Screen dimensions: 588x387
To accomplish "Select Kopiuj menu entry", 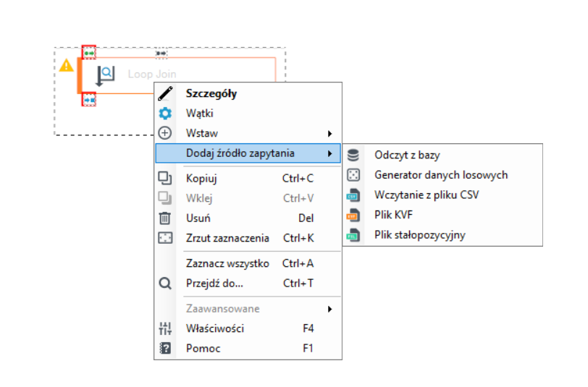I will pyautogui.click(x=248, y=179).
